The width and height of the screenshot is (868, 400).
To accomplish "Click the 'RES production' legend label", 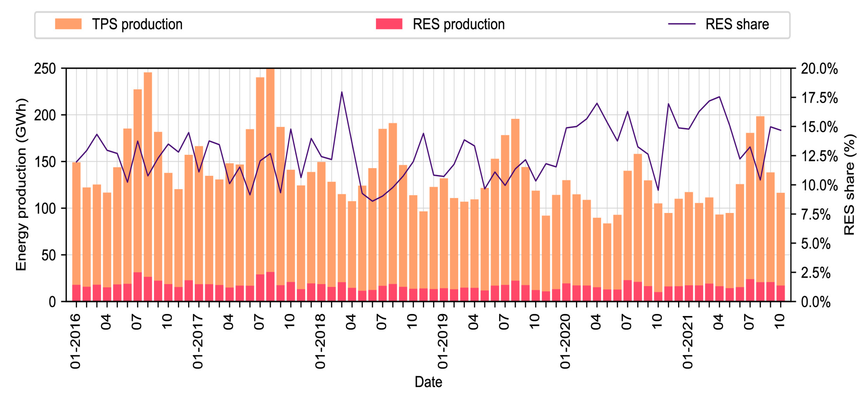I will click(459, 24).
